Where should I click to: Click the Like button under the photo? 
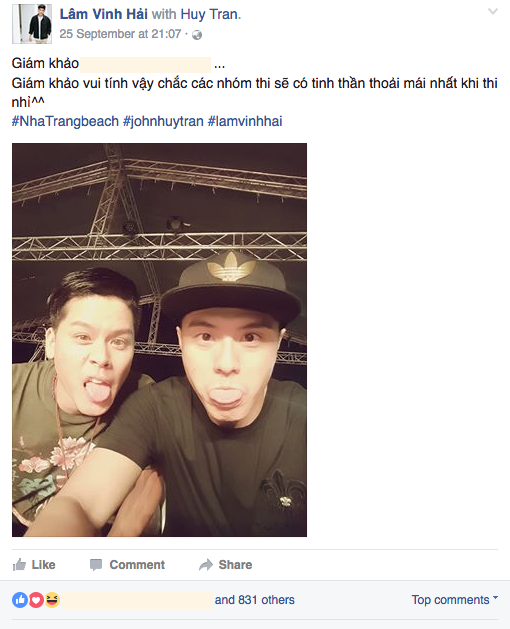(x=34, y=565)
